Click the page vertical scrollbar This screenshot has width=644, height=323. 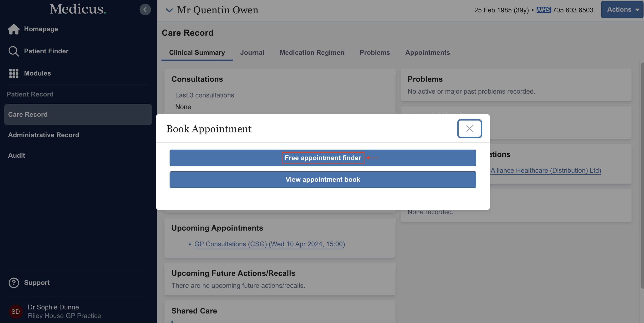642,175
